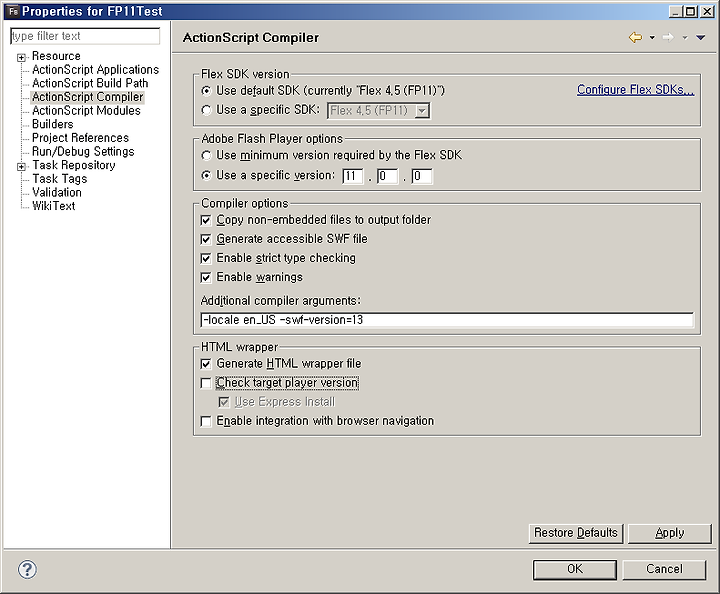Maximize the Properties dialog window

point(690,11)
